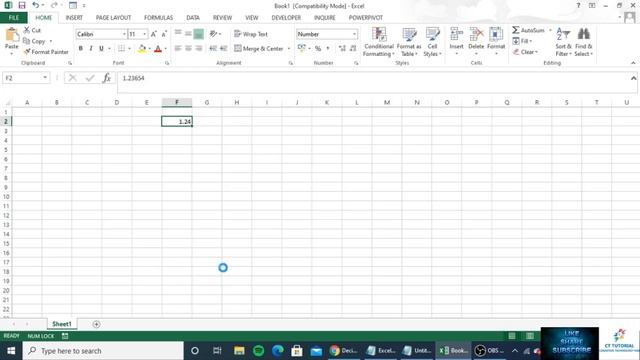Switch to the DATA tab
The image size is (640, 360).
[x=193, y=18]
